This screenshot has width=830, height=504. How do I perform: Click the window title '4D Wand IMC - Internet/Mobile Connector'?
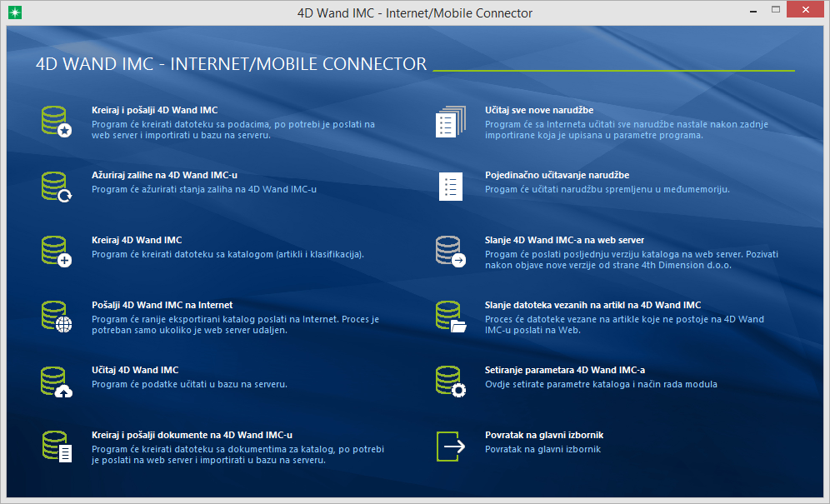414,12
